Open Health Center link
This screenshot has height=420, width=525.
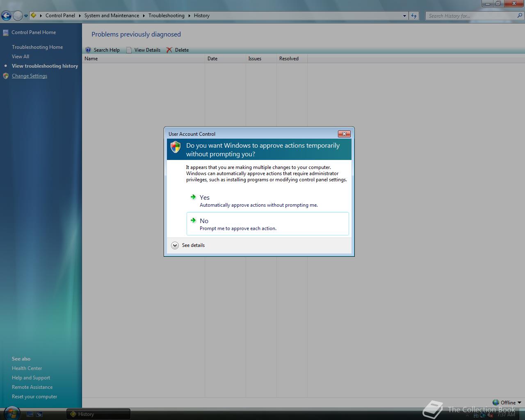(x=27, y=368)
